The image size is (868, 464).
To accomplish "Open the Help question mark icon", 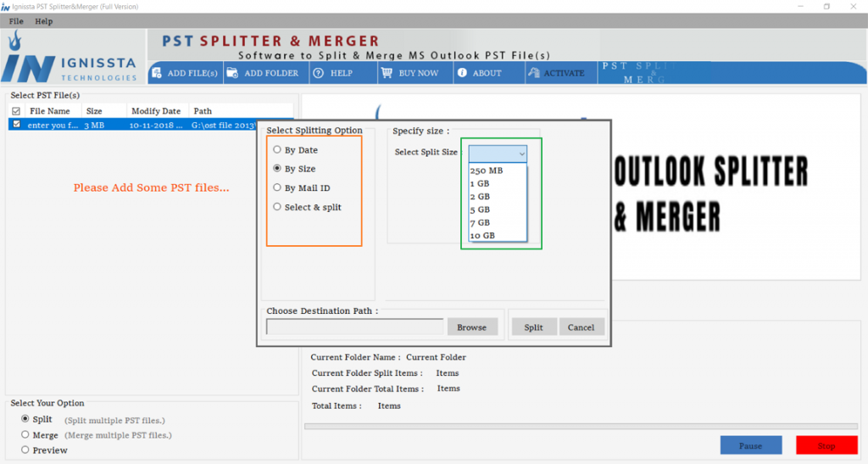I will point(319,73).
